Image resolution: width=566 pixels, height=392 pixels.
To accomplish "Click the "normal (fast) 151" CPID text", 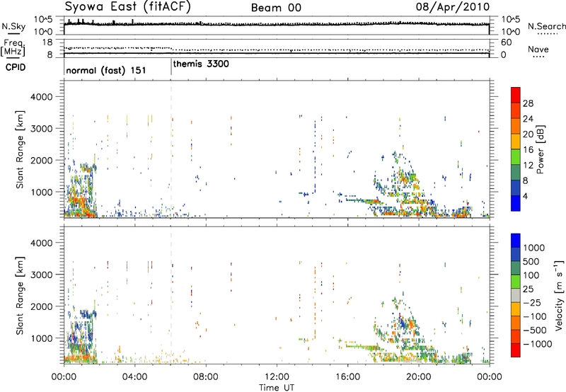I will [x=106, y=70].
